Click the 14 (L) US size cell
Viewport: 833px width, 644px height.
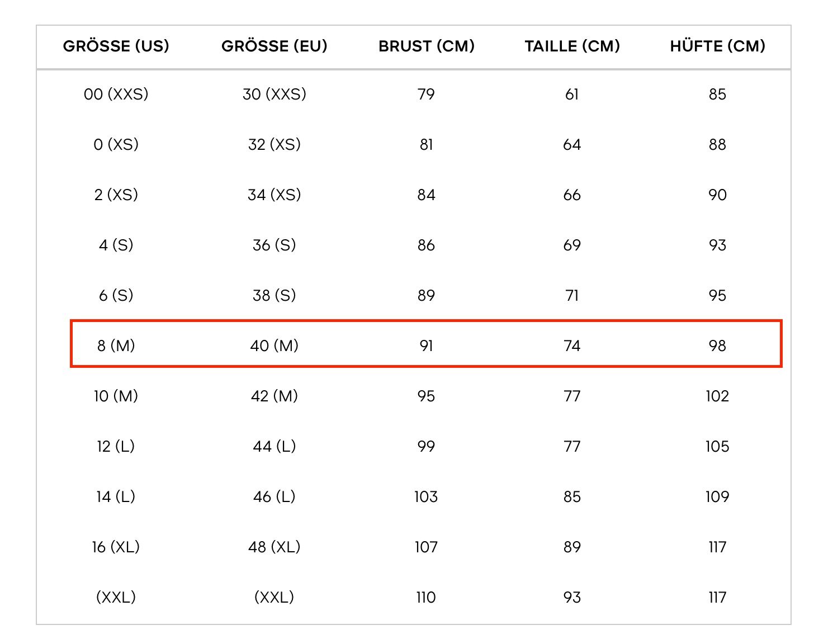tap(116, 496)
